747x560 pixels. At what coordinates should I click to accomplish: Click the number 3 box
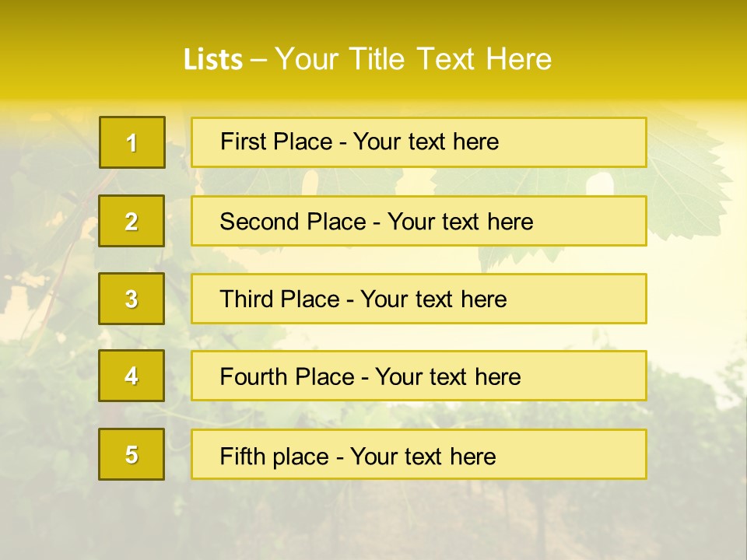(x=132, y=299)
